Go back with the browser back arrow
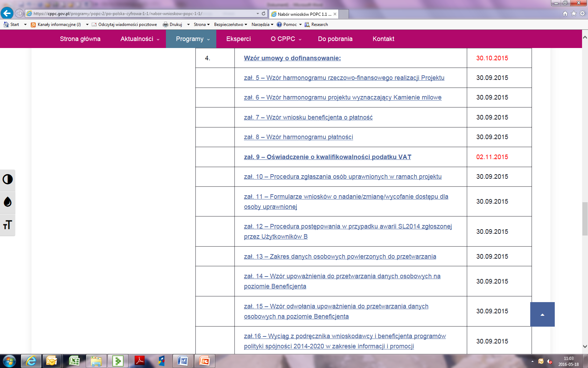The width and height of the screenshot is (588, 368). [x=7, y=13]
